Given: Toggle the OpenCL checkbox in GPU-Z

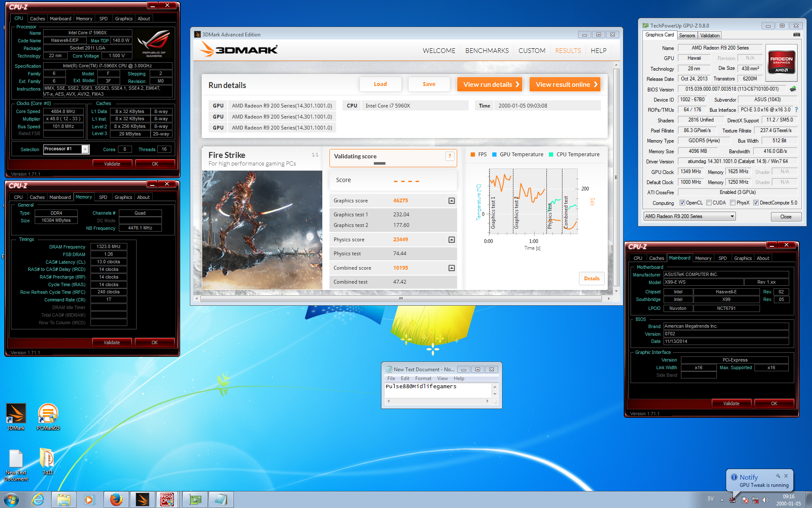Looking at the screenshot, I should [682, 203].
